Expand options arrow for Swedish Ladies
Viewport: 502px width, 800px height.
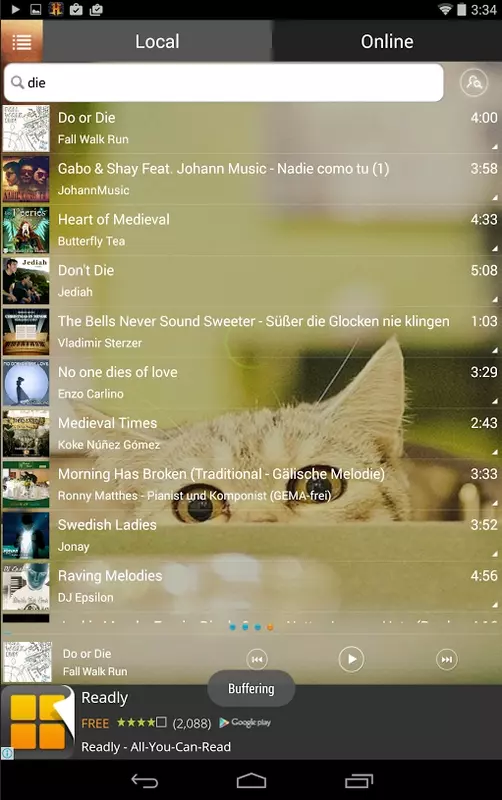[494, 554]
